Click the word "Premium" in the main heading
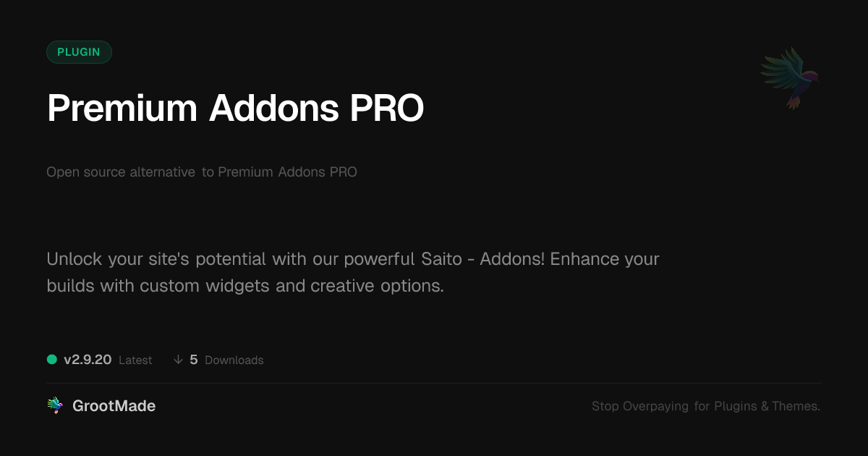This screenshot has width=868, height=456. tap(122, 109)
